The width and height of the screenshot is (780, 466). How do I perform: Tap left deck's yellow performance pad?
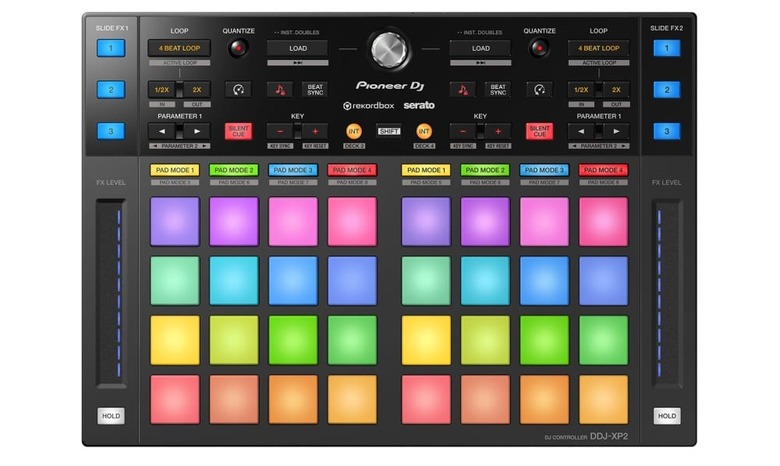175,340
